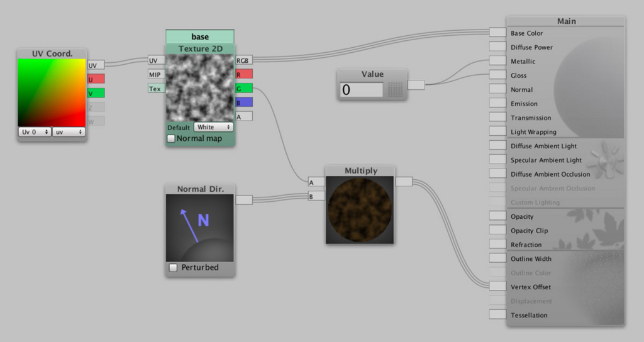Viewport: 644px width, 342px height.
Task: Click input port A of Multiply node
Action: click(316, 182)
